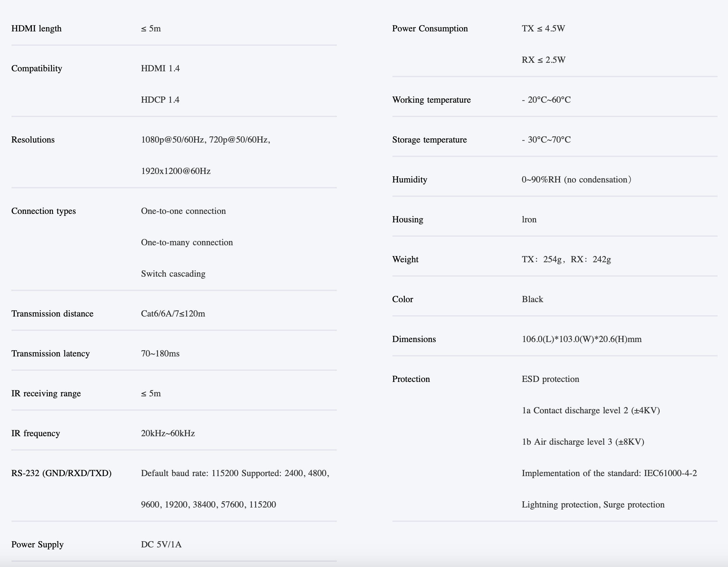Select the IEC61000-4-2 standard line
Image resolution: width=728 pixels, height=567 pixels.
pos(609,473)
